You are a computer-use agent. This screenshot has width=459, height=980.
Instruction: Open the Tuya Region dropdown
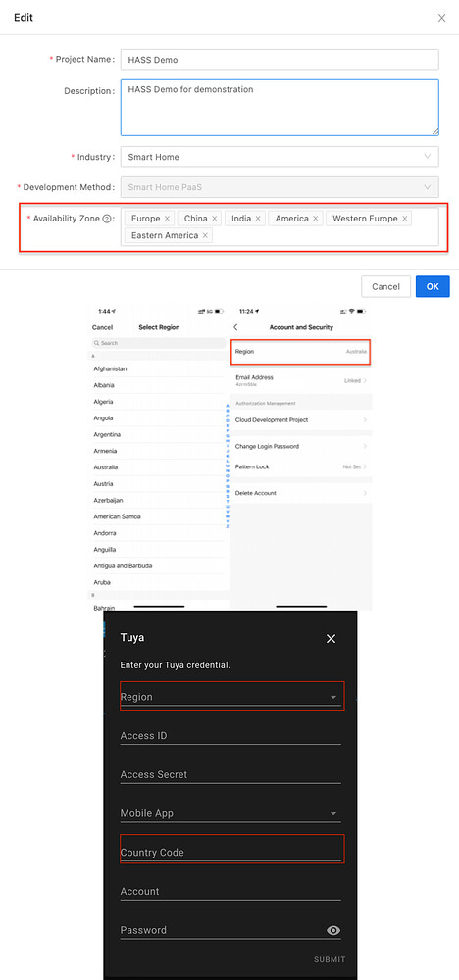(230, 696)
